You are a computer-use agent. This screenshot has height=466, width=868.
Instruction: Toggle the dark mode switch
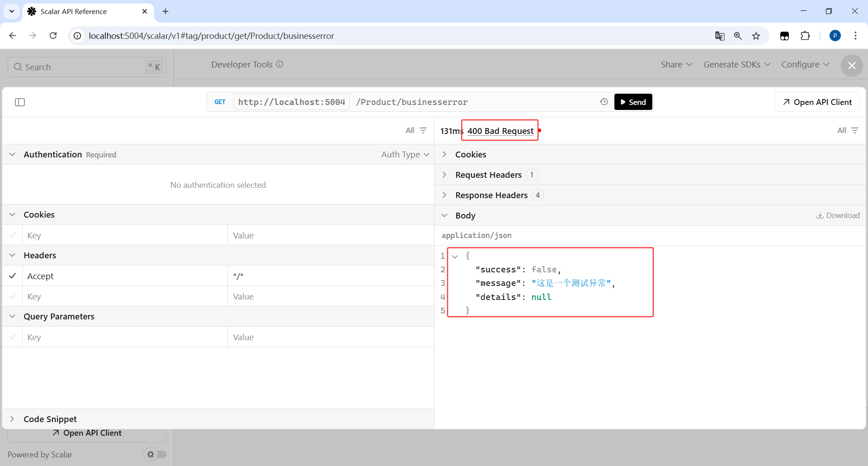[155, 454]
